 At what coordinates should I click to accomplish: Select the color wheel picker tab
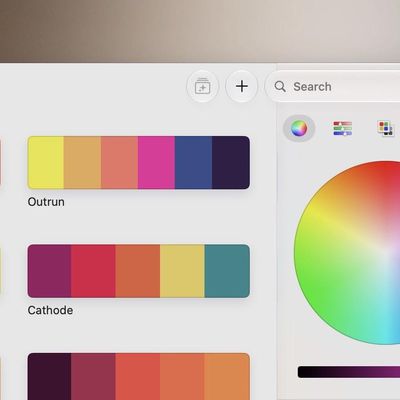click(x=299, y=128)
